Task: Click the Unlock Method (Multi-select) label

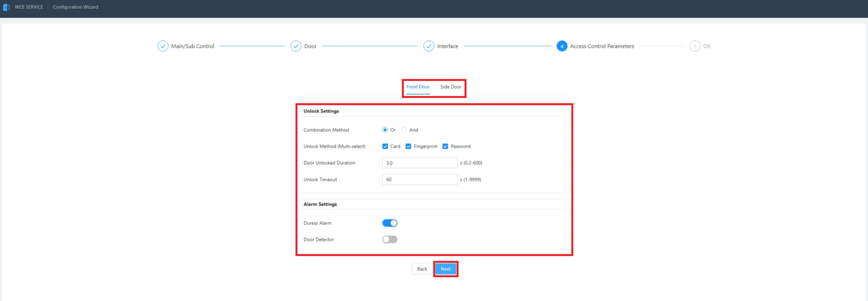Action: pyautogui.click(x=334, y=146)
